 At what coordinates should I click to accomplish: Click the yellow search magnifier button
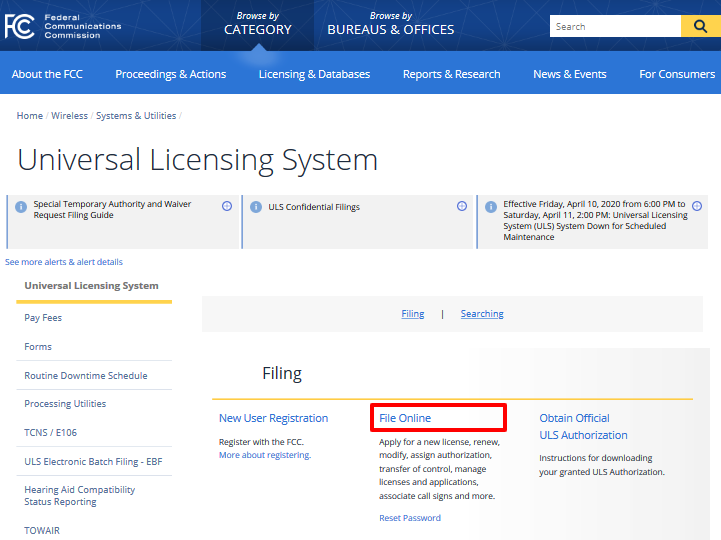point(700,26)
